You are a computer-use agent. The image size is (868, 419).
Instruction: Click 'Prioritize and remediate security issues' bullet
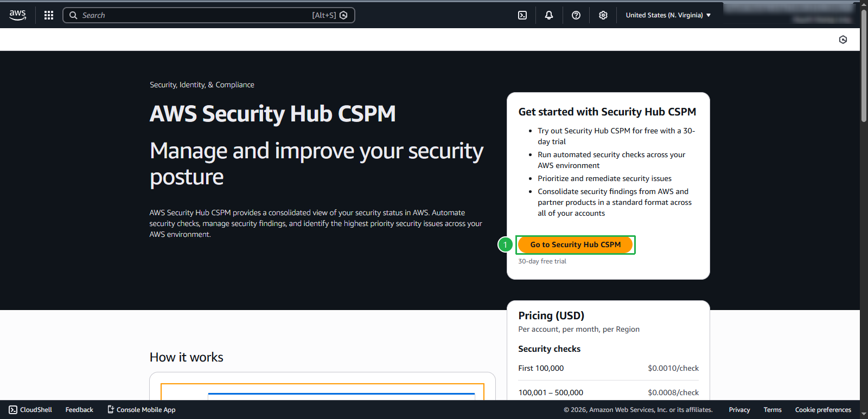604,178
